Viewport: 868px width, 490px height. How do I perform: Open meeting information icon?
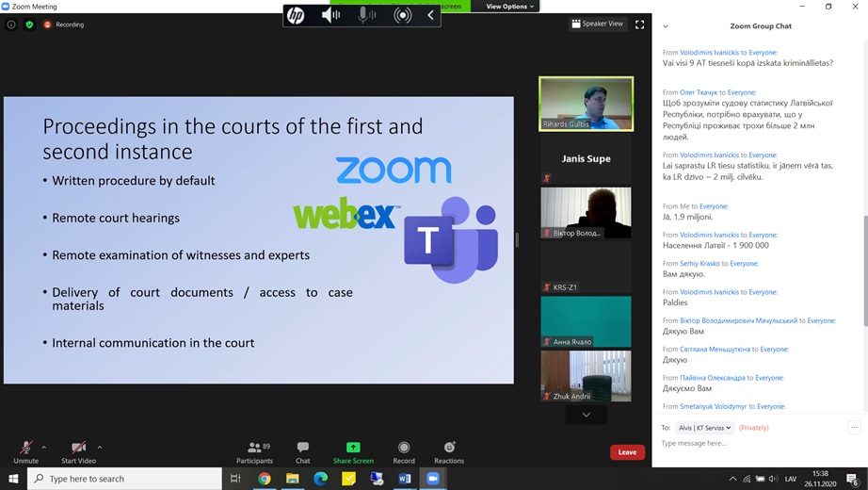11,24
